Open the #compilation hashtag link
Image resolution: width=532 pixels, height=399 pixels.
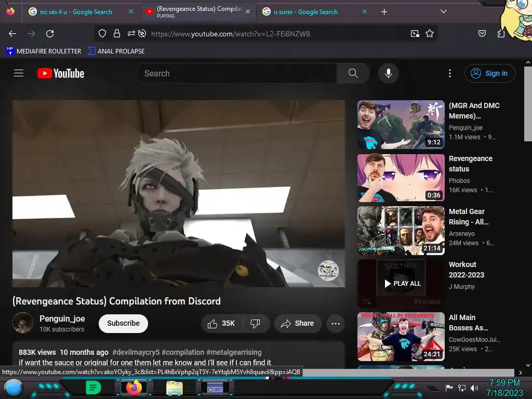coord(183,352)
